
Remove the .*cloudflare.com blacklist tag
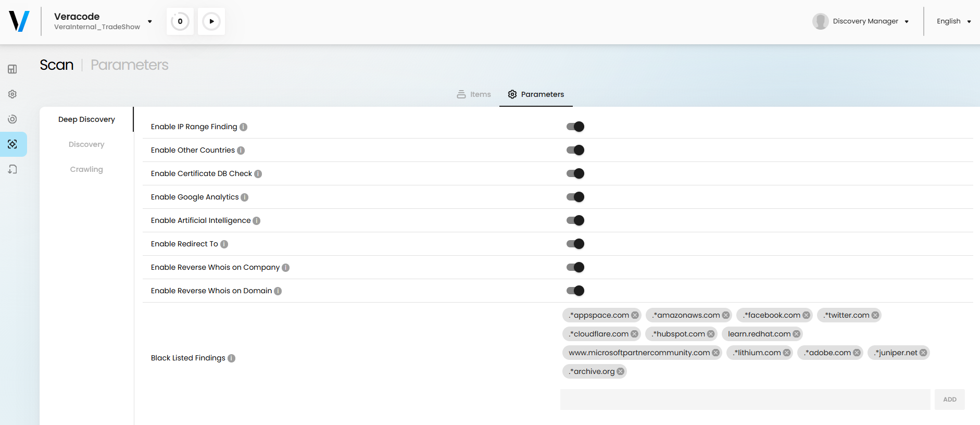[x=634, y=334]
